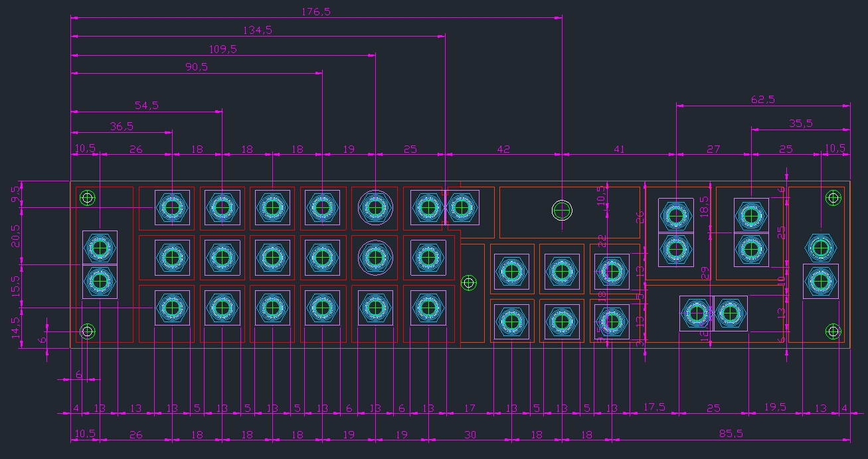
Task: Select the bottom-right green mounting hole
Action: coord(832,331)
